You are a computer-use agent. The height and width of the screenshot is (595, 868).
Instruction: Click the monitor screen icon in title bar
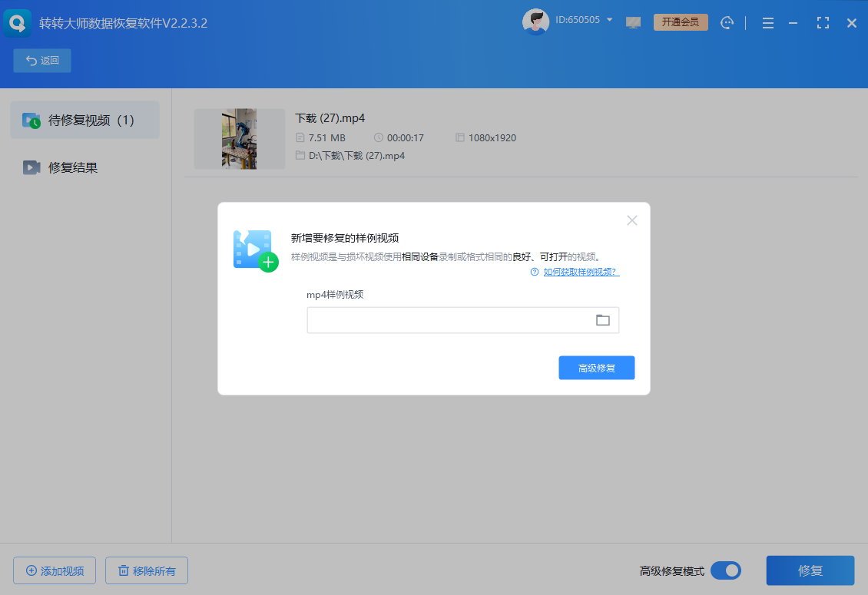click(633, 22)
